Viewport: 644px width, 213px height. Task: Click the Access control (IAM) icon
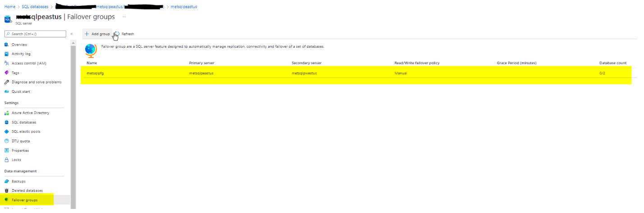point(6,63)
